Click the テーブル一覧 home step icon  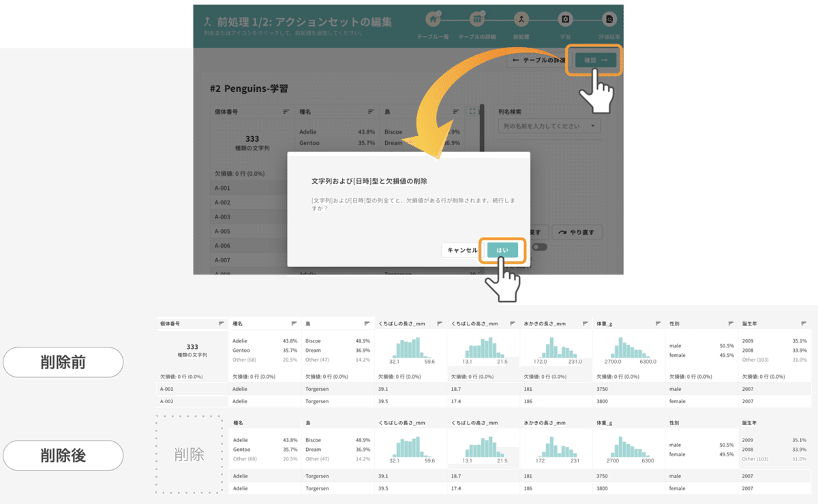coord(433,19)
